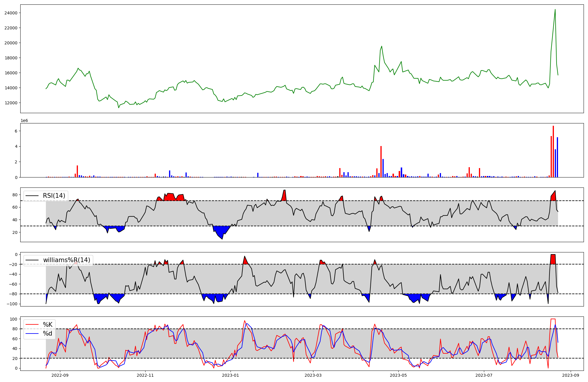Click the 12000 price axis tick label
The width and height of the screenshot is (588, 382).
click(11, 103)
